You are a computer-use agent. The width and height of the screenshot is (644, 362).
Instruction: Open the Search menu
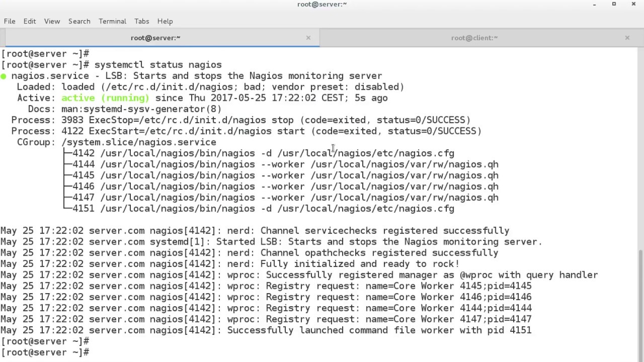point(79,21)
